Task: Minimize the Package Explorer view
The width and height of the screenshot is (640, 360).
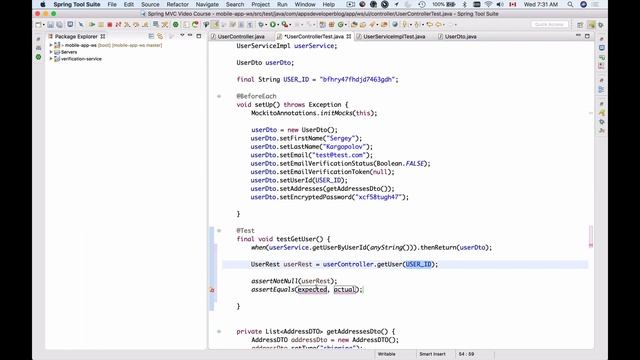Action: [x=190, y=36]
